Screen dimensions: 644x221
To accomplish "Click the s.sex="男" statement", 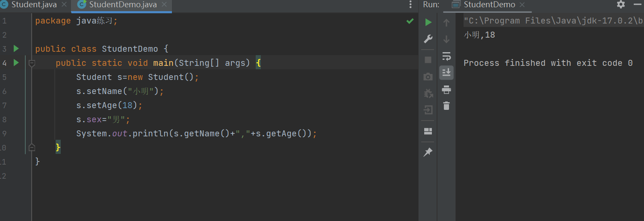I will 103,120.
